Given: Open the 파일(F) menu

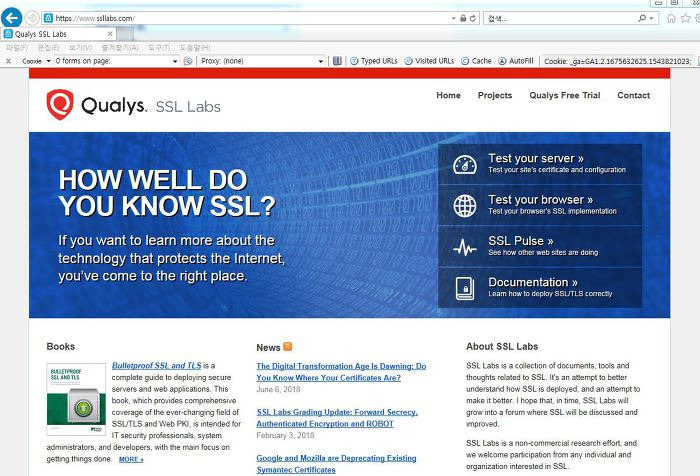Looking at the screenshot, I should click(17, 47).
